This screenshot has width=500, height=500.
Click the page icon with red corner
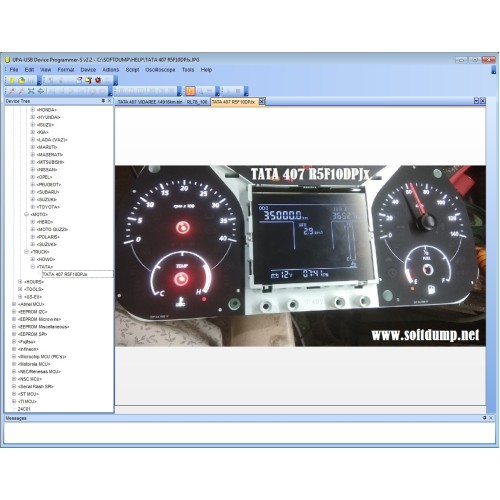tap(79, 80)
